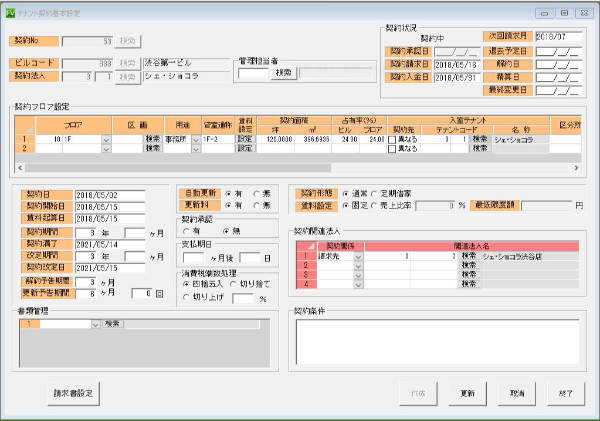Click 区画 検索 button in floor row 1
Screen dimensions: 600x421
pyautogui.click(x=153, y=139)
